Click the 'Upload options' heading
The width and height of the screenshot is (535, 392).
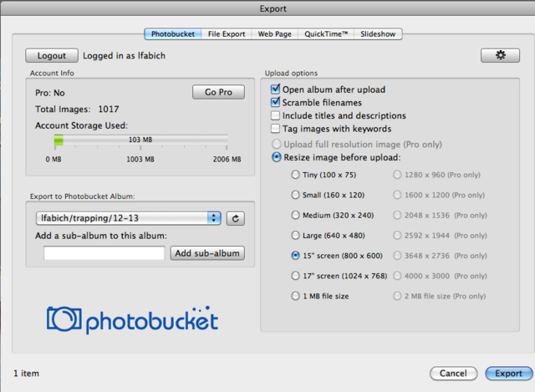pos(291,73)
